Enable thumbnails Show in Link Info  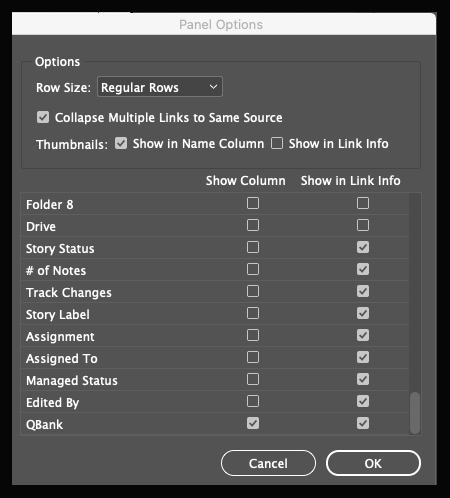click(277, 144)
